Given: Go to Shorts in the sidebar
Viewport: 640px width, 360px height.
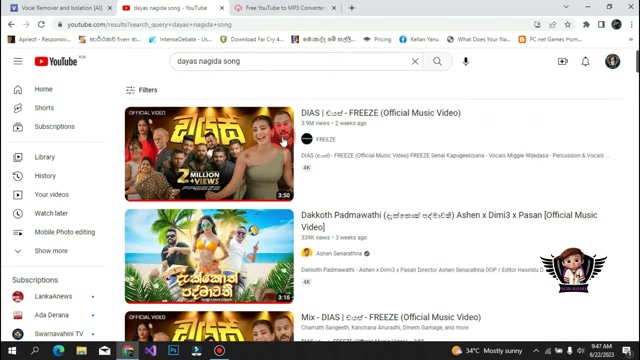Looking at the screenshot, I should click(x=44, y=108).
